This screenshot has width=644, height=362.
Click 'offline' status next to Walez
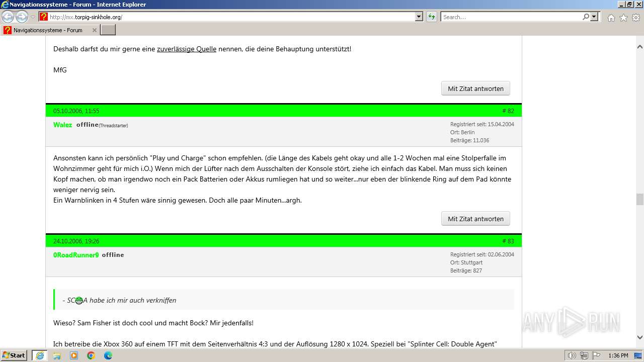pyautogui.click(x=87, y=125)
